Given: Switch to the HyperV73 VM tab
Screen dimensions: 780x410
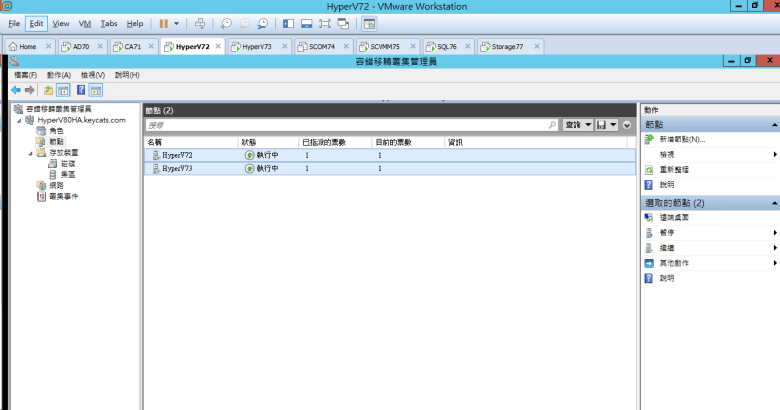Looking at the screenshot, I should pos(255,46).
